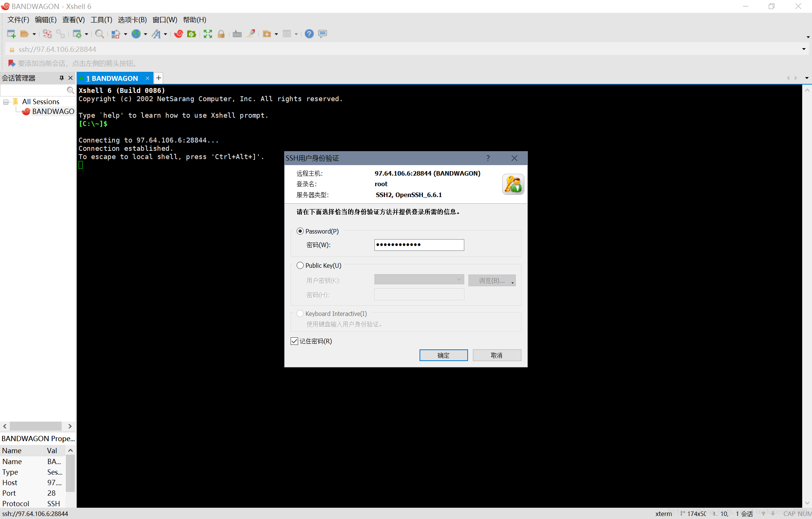Click the password input field

419,245
